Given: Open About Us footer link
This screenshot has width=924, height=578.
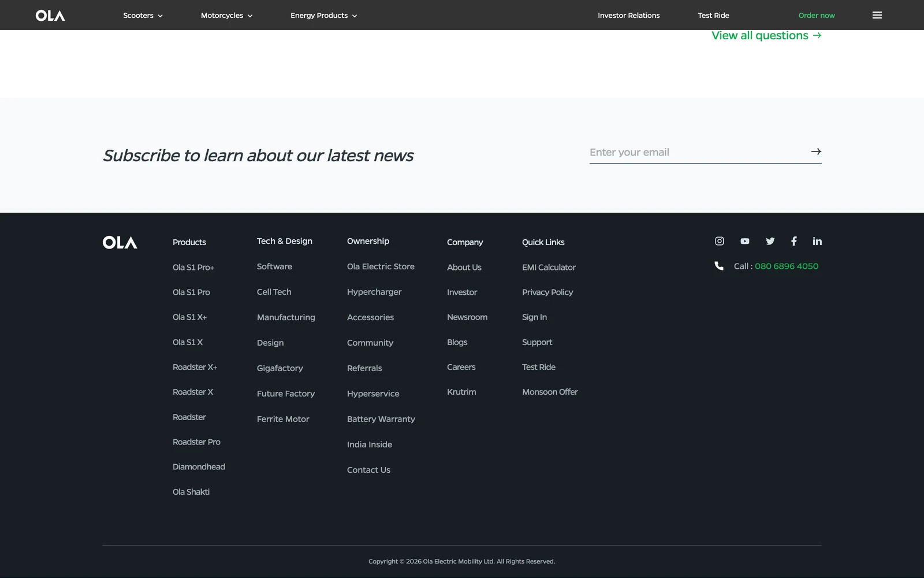Looking at the screenshot, I should 464,267.
